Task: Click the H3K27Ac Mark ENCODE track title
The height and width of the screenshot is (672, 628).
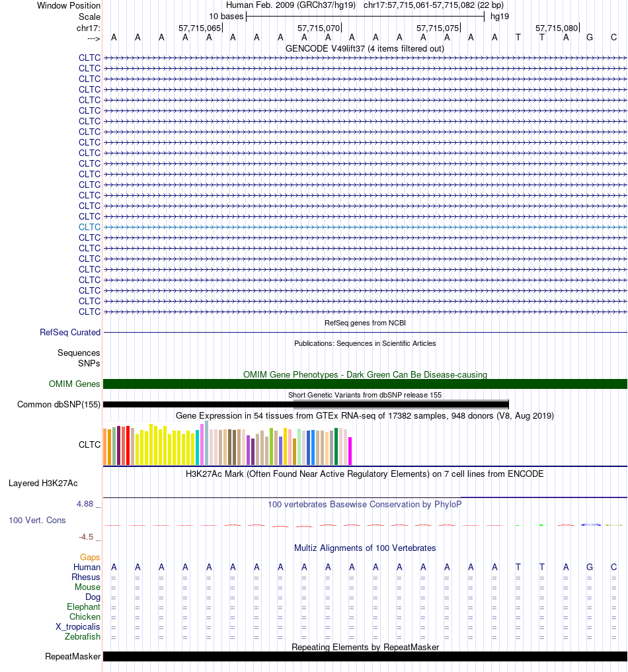Action: point(364,474)
